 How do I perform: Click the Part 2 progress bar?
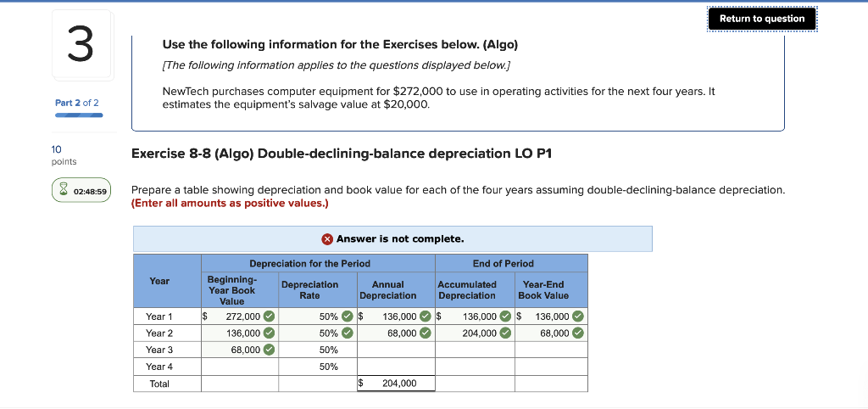[x=79, y=115]
